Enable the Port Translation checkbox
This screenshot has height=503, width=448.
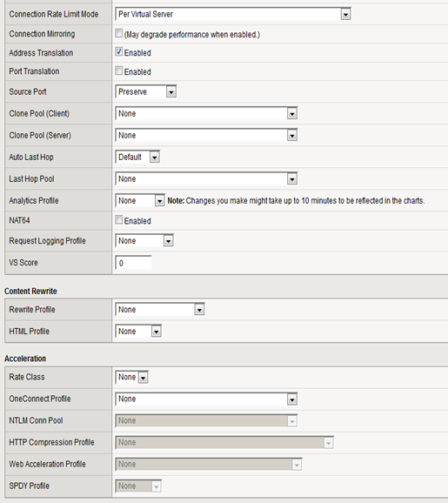point(119,70)
